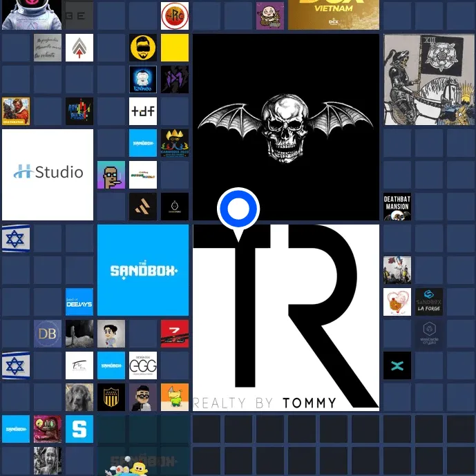The height and width of the screenshot is (476, 476).
Task: Select the tdf logo tile
Action: 143,111
